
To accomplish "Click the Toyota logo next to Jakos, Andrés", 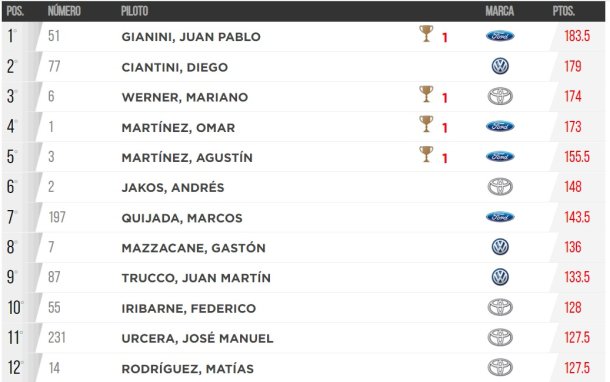I will point(500,187).
